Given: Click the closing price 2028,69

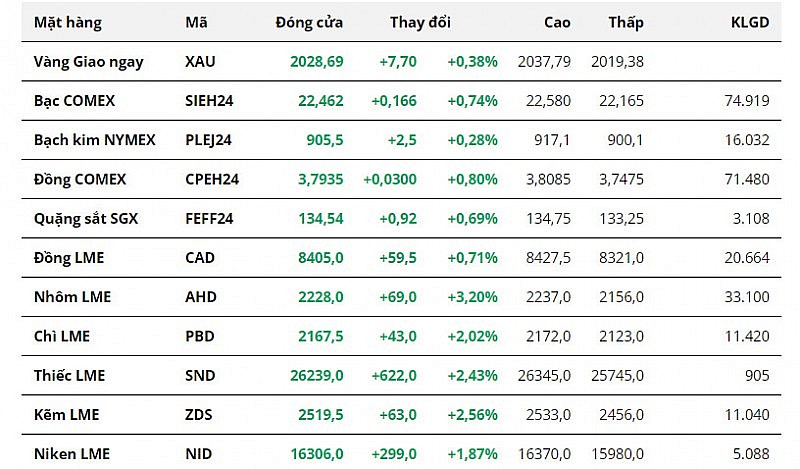Looking at the screenshot, I should click(317, 62).
